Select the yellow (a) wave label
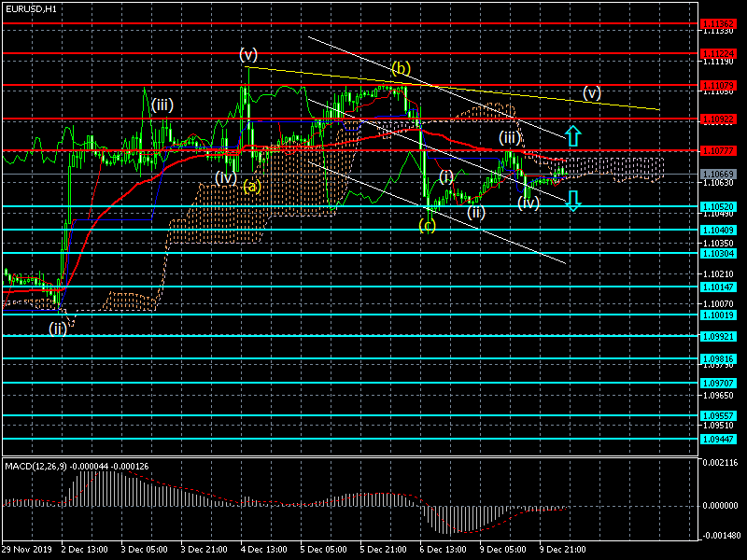 (252, 186)
